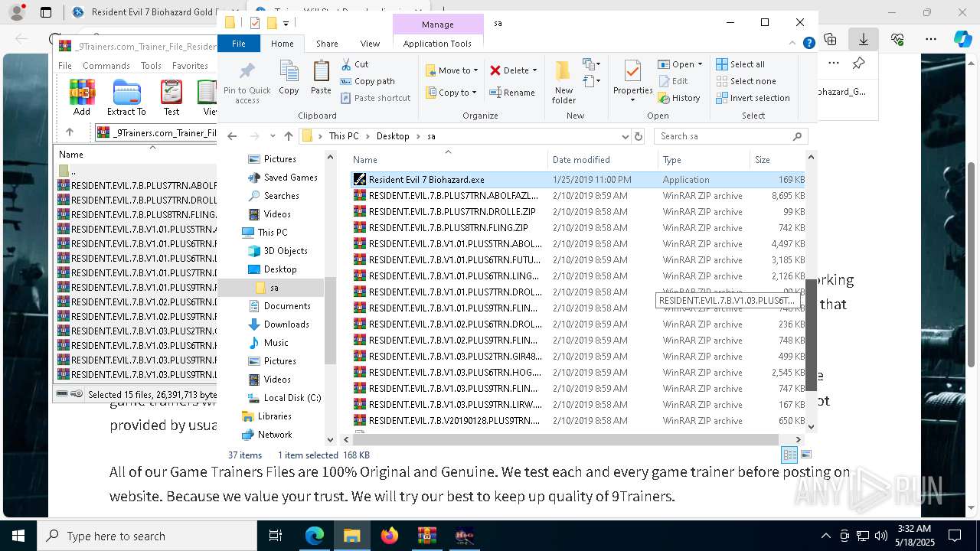980x551 pixels.
Task: Open Copy to dropdown
Action: coord(452,93)
